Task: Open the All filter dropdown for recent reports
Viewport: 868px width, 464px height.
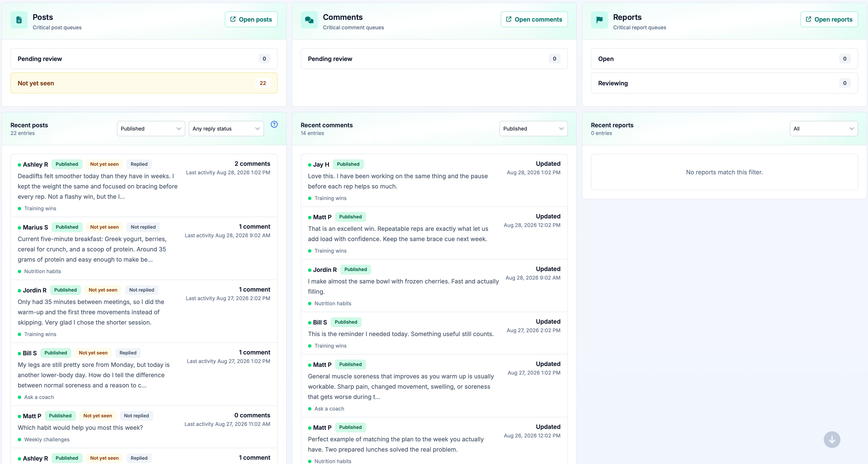Action: [824, 129]
